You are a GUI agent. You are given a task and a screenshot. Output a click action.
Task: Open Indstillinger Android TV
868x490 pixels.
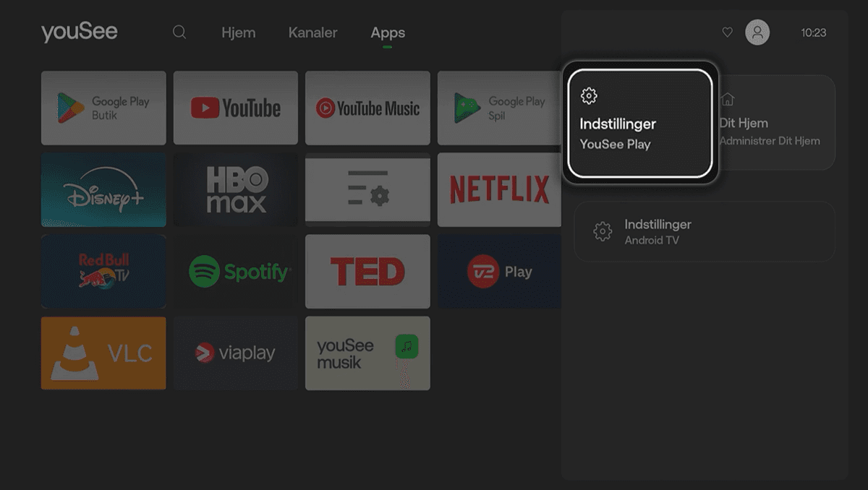click(x=705, y=231)
